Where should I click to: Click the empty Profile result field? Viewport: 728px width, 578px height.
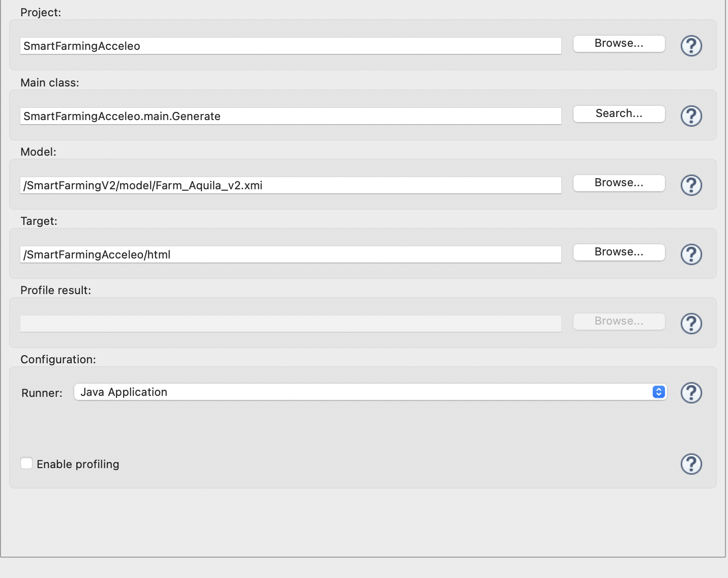(x=290, y=323)
